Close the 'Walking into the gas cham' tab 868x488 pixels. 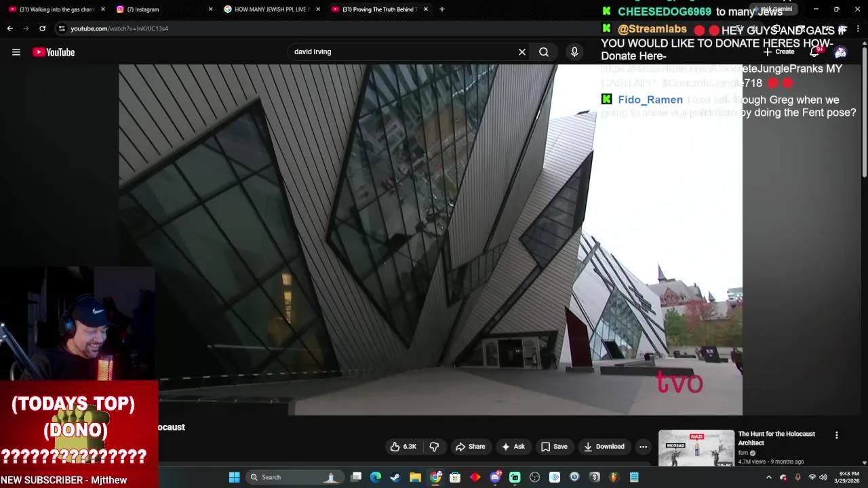pyautogui.click(x=103, y=9)
